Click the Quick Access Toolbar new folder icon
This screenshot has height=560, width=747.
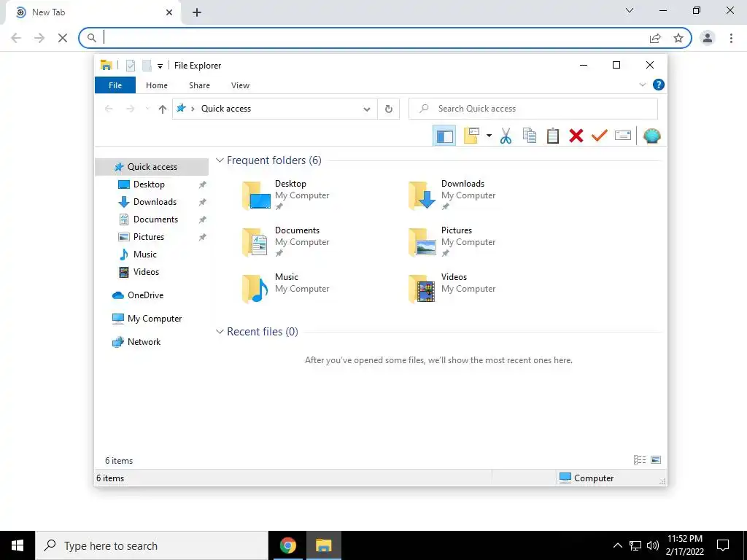tap(147, 65)
